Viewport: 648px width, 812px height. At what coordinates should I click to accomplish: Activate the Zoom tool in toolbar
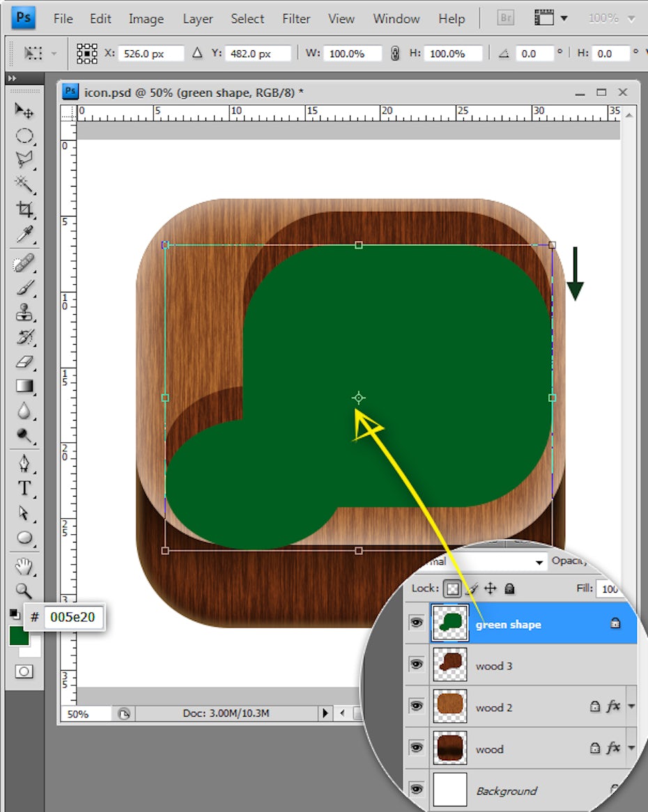tap(24, 591)
